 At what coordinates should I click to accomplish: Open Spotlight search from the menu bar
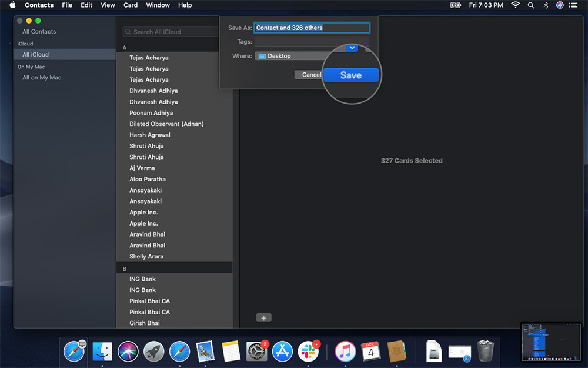tap(531, 5)
